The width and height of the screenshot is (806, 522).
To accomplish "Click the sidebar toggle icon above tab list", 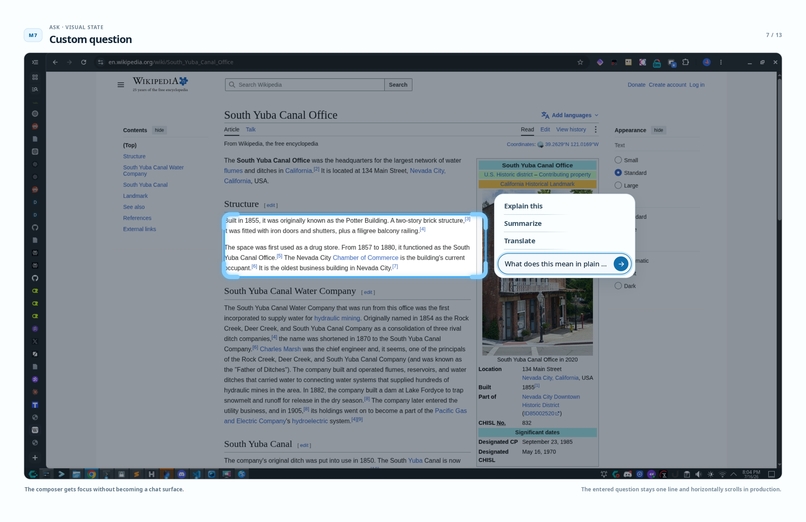I will click(x=35, y=62).
